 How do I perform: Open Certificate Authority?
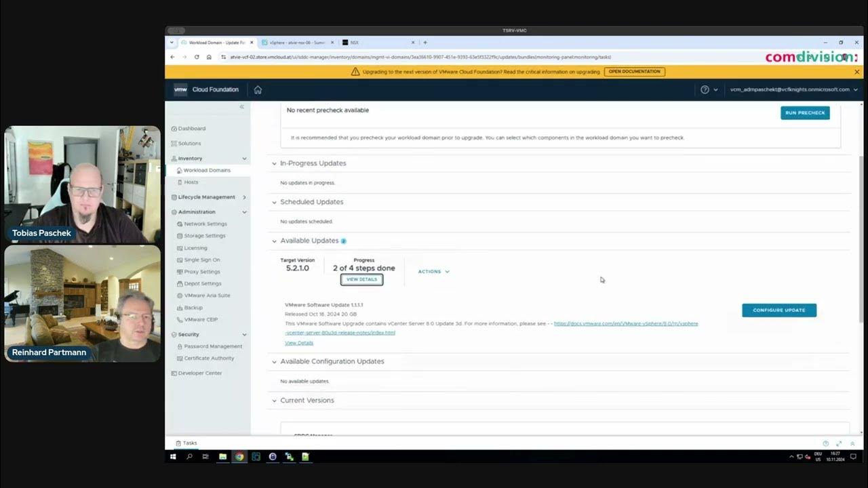[x=209, y=358]
